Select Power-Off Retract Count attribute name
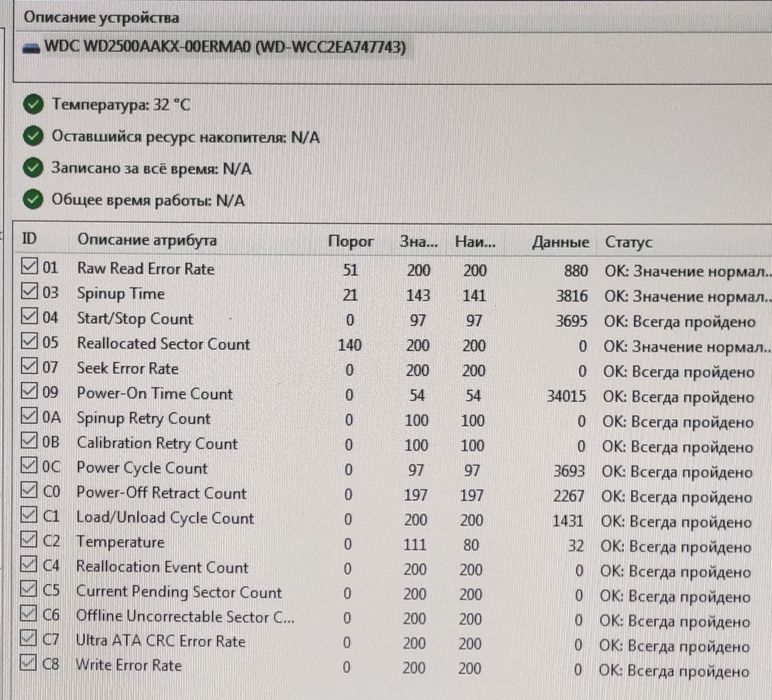The height and width of the screenshot is (700, 772). 161,493
